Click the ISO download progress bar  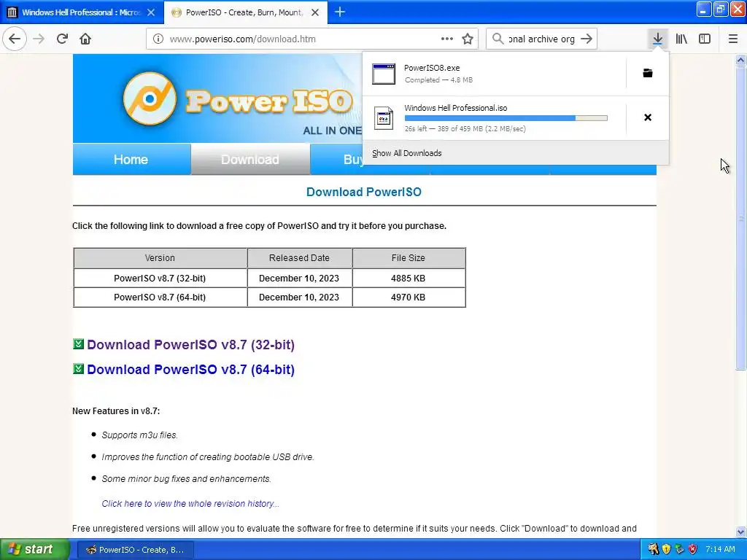506,118
